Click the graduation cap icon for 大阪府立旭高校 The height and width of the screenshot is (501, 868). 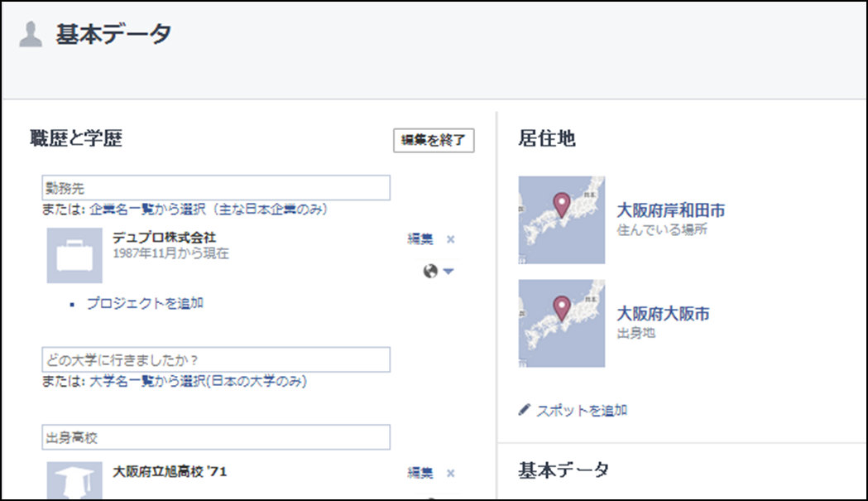point(74,482)
